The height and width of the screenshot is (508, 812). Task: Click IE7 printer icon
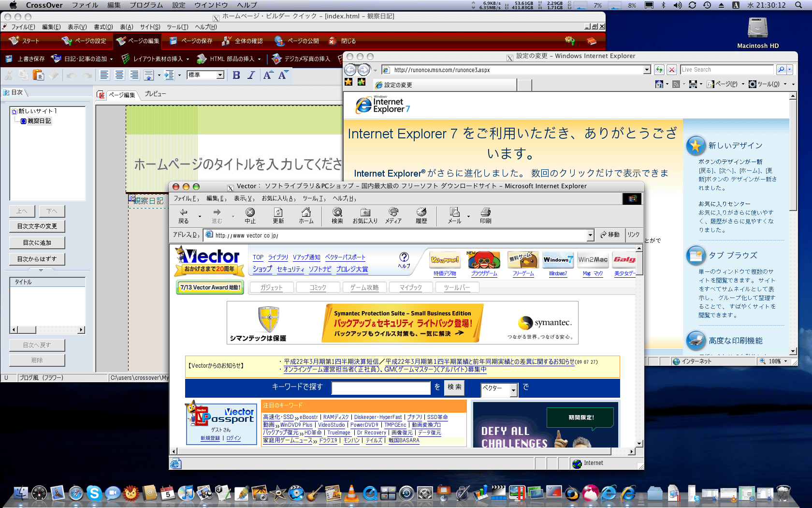[x=693, y=84]
